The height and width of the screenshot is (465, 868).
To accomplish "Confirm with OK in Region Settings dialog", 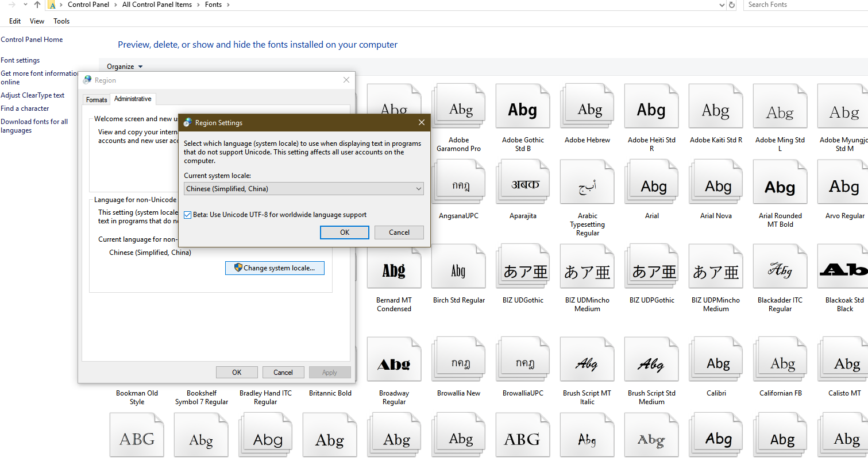I will pyautogui.click(x=345, y=232).
